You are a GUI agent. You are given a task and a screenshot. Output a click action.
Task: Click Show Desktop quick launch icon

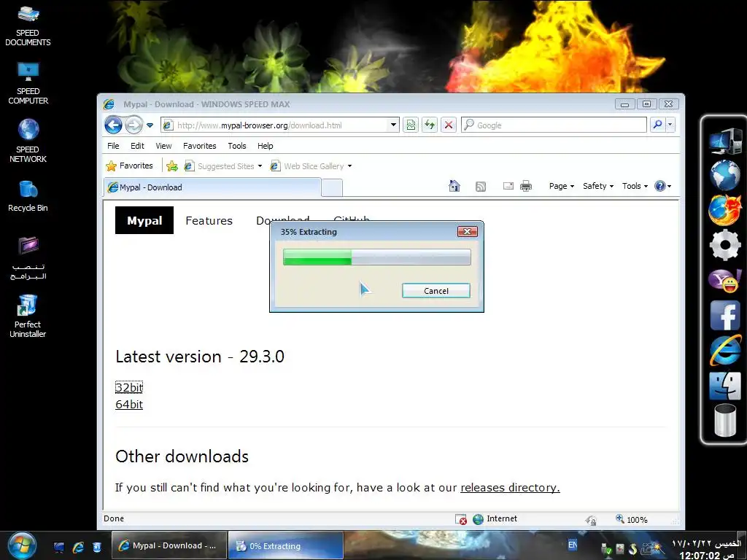coord(59,547)
